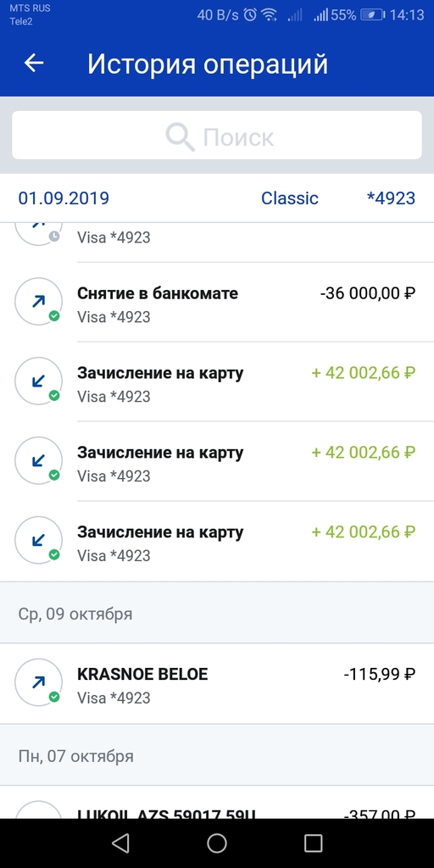Tap outgoing arrow icon for ATM withdrawal

[x=38, y=302]
